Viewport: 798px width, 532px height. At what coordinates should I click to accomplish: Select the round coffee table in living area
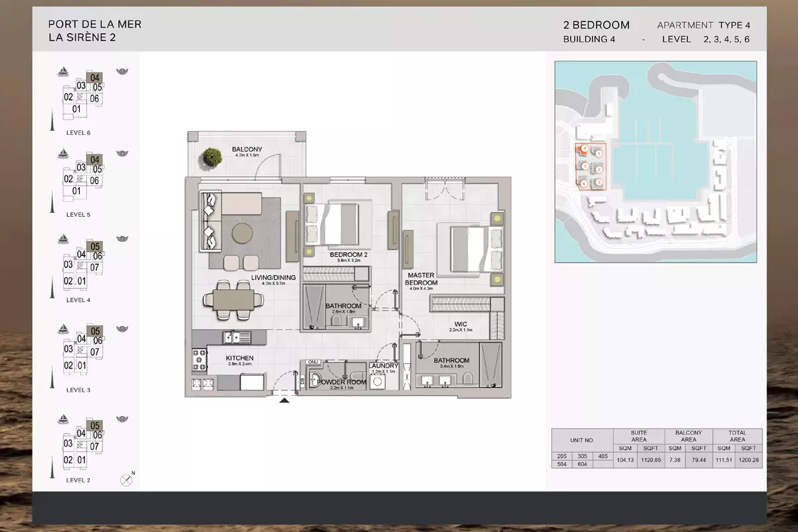point(241,232)
